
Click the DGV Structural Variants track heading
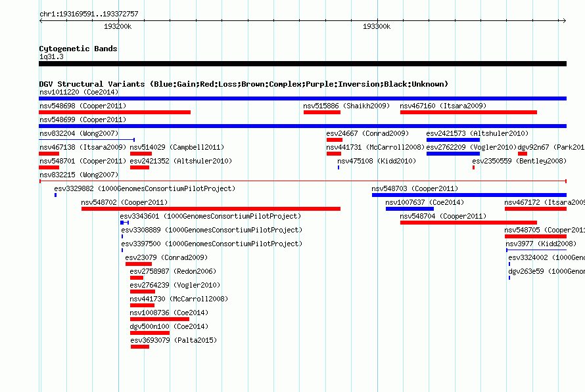[244, 84]
